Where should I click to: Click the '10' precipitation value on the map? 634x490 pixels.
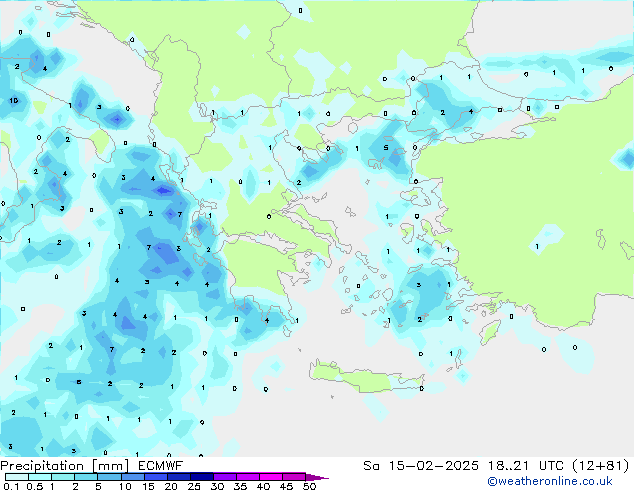coord(14,100)
